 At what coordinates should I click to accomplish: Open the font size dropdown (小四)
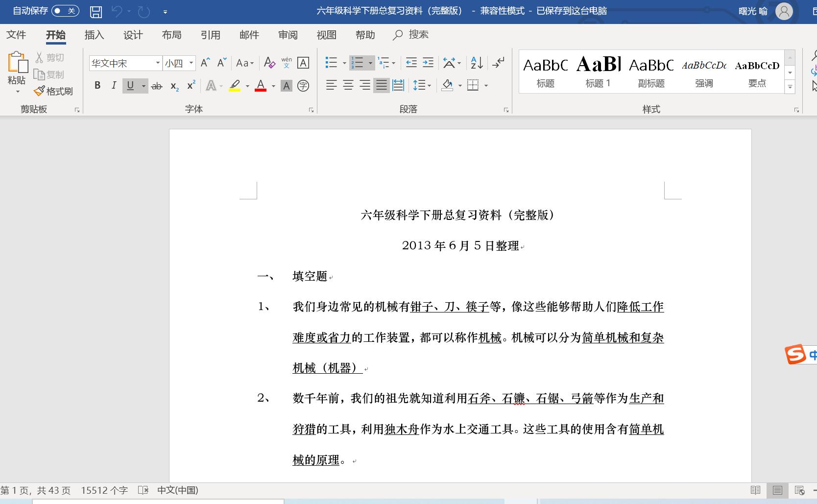pyautogui.click(x=192, y=63)
